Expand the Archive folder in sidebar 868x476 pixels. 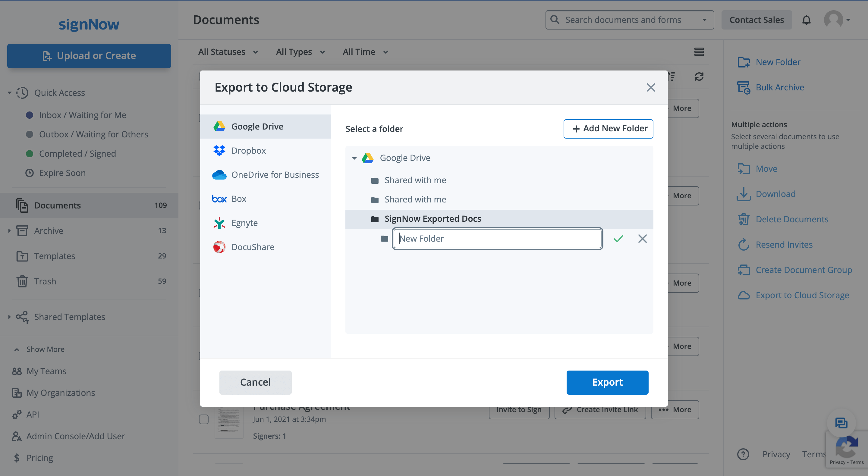(x=9, y=231)
